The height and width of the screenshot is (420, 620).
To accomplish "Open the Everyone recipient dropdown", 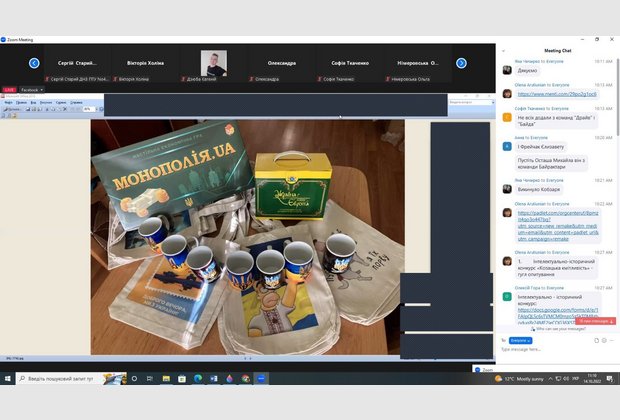I will click(x=520, y=340).
